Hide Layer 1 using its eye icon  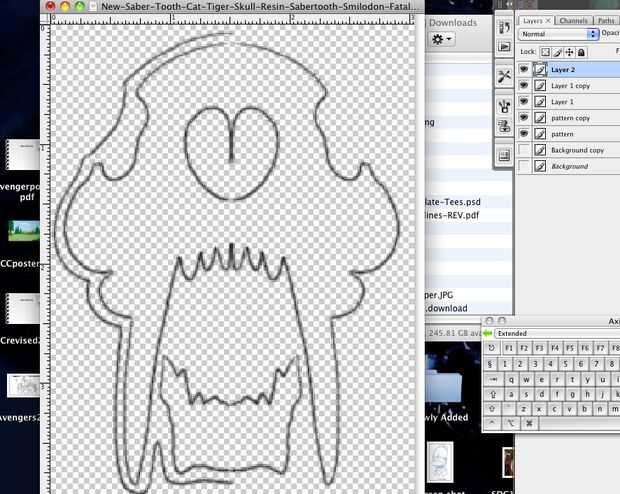(x=524, y=102)
